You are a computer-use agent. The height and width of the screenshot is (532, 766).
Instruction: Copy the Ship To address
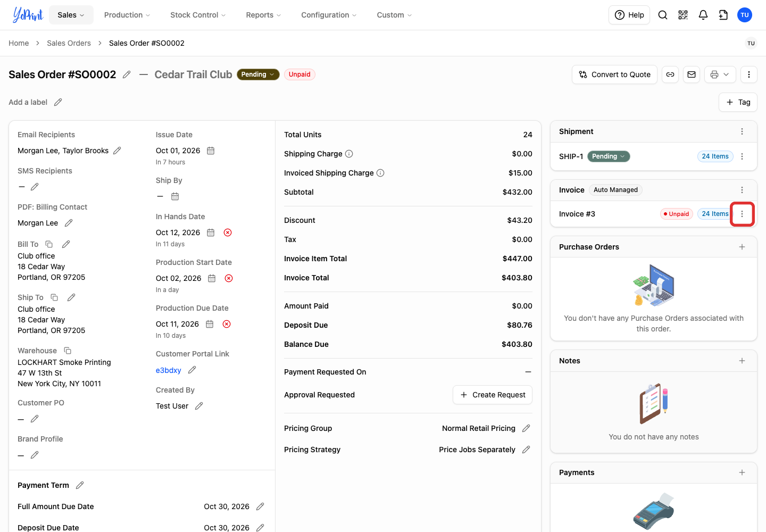click(54, 297)
